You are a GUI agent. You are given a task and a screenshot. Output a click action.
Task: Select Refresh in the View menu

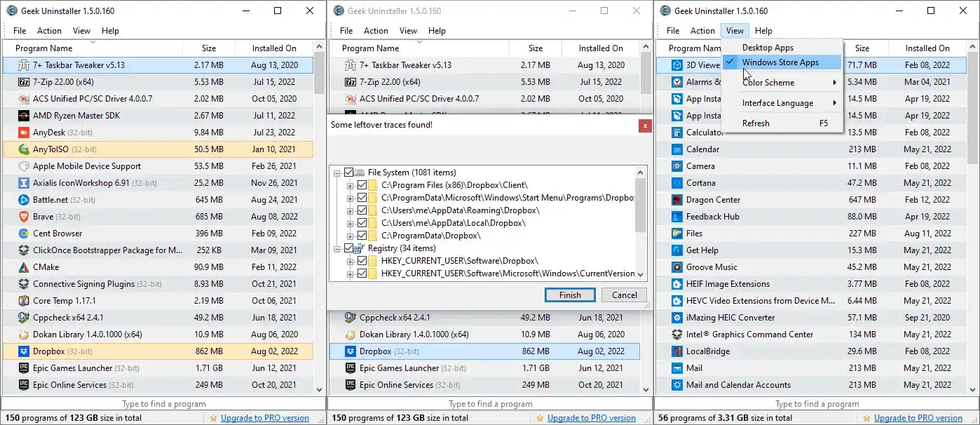[x=756, y=123]
